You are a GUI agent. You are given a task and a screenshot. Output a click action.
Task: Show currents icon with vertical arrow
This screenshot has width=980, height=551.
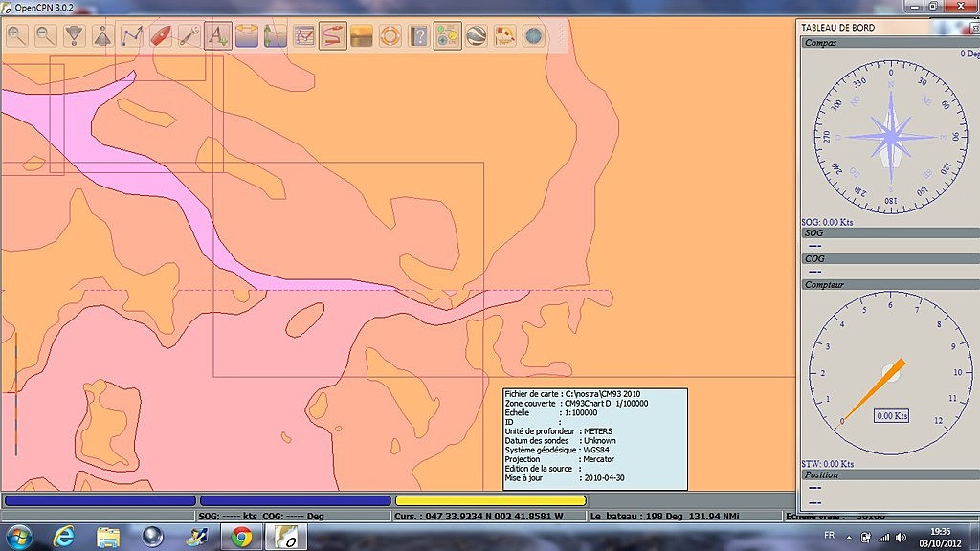click(x=275, y=35)
